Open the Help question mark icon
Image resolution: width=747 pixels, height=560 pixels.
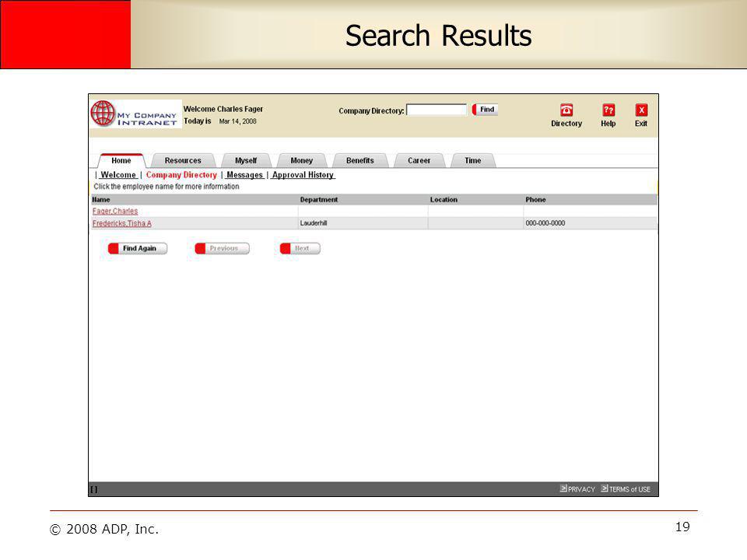(x=608, y=110)
